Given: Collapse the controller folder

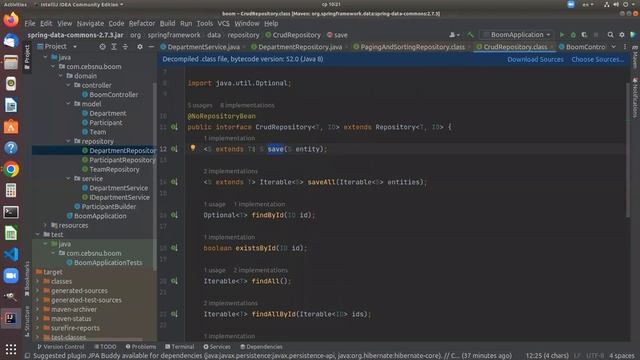Looking at the screenshot, I should coord(68,85).
